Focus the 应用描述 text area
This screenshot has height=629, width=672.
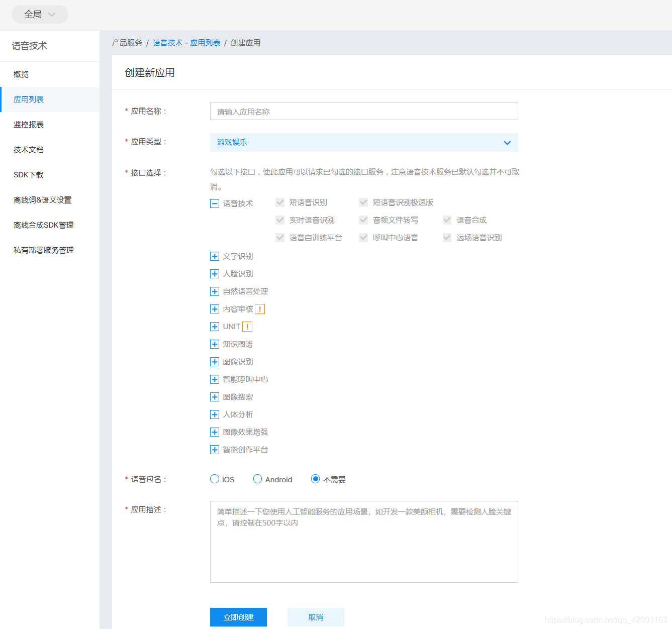(364, 542)
